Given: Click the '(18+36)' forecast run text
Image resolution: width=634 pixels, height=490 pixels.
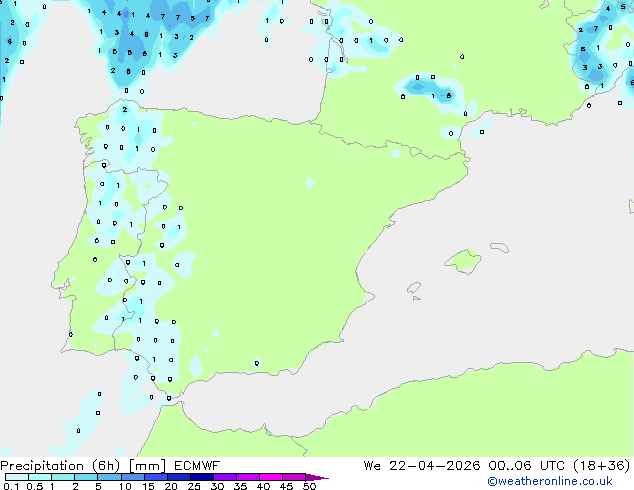Looking at the screenshot, I should [602, 466].
